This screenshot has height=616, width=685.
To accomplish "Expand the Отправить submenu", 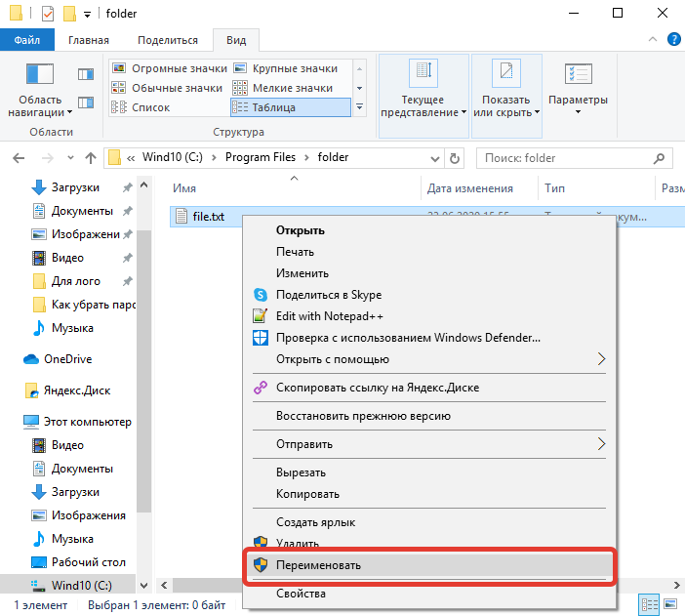I will pyautogui.click(x=429, y=444).
